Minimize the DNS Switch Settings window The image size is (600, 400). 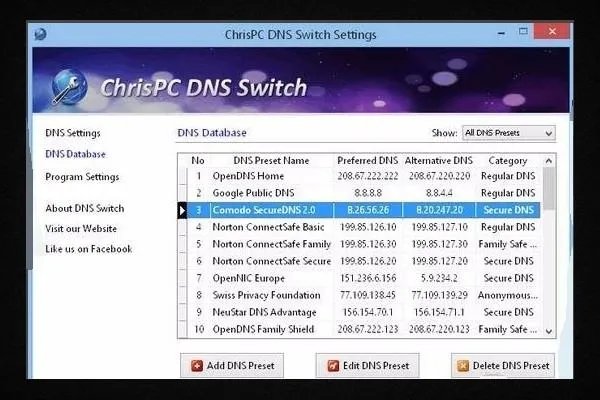coord(501,33)
